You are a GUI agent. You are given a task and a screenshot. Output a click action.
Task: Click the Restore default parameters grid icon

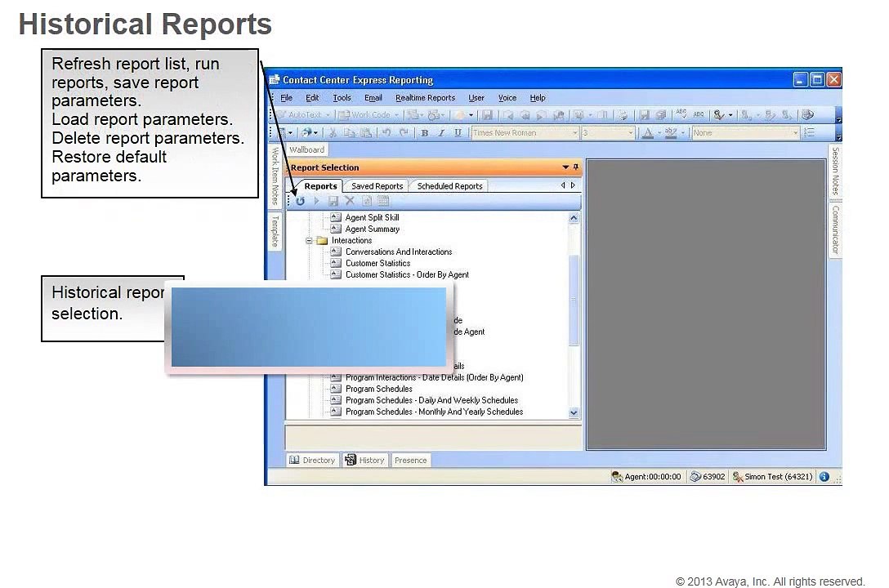pos(383,201)
